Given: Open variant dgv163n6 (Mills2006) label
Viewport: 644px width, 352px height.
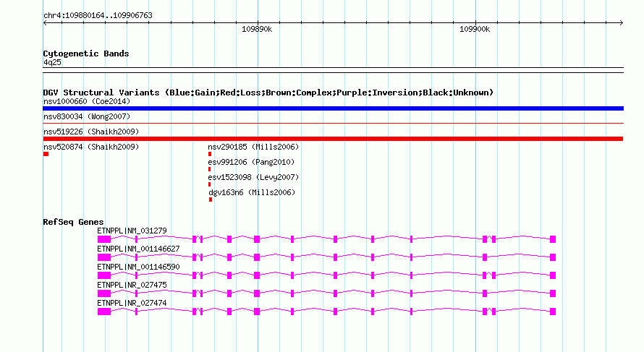Looking at the screenshot, I should tap(252, 192).
